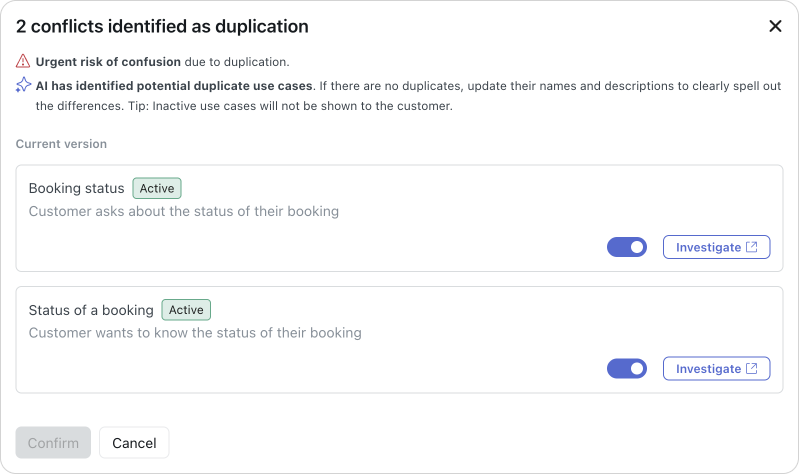Click description 'Customer asks about the status'

coord(184,211)
